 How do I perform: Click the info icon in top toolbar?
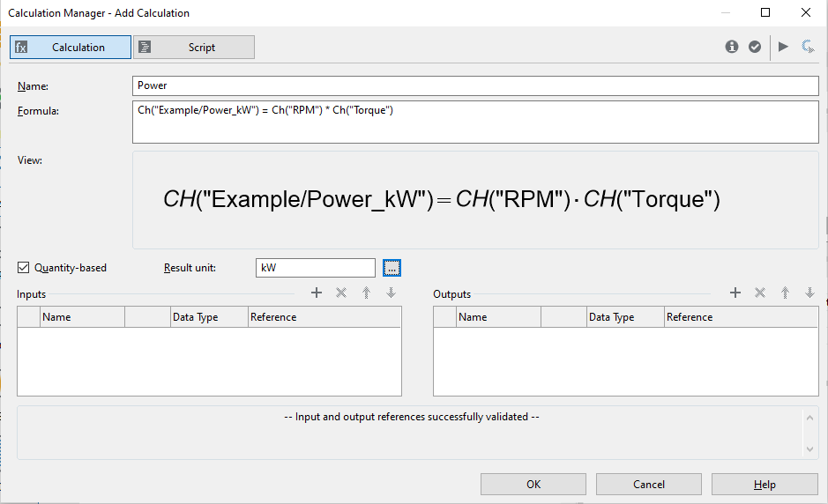[x=732, y=47]
